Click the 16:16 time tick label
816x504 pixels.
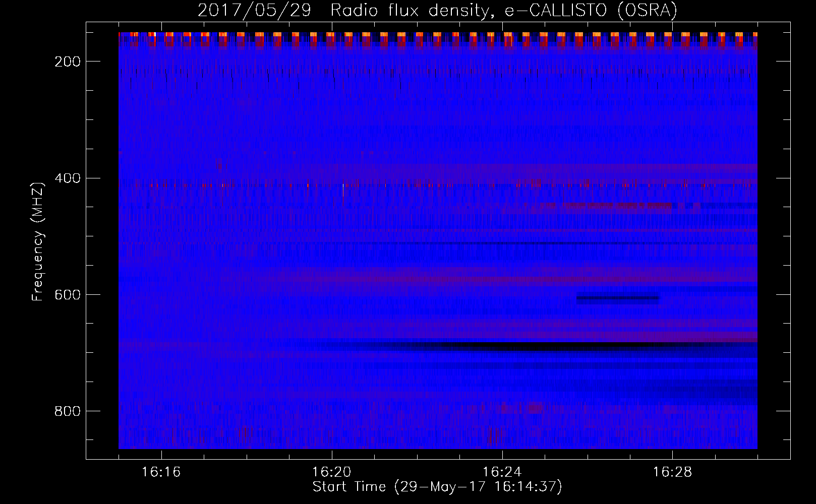(x=161, y=472)
